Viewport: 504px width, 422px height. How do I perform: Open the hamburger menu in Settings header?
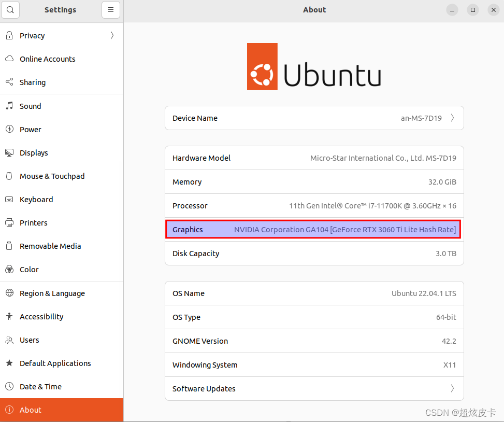click(x=111, y=10)
